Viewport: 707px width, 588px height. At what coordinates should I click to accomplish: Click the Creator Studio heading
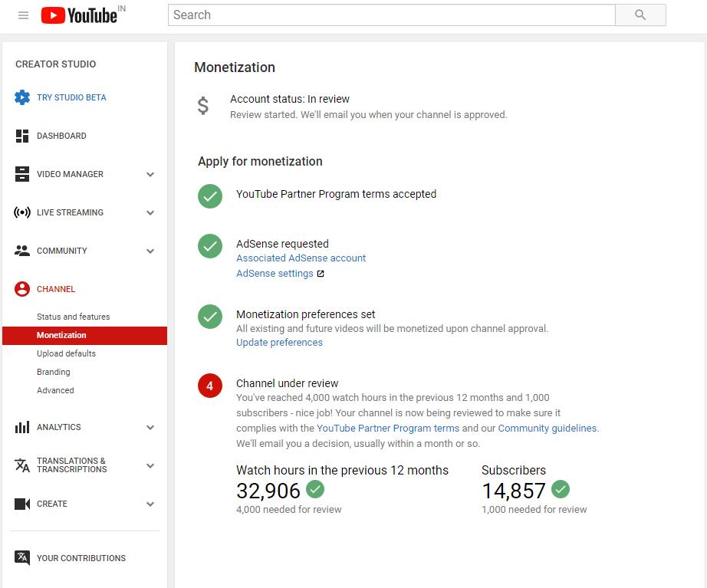tap(55, 64)
